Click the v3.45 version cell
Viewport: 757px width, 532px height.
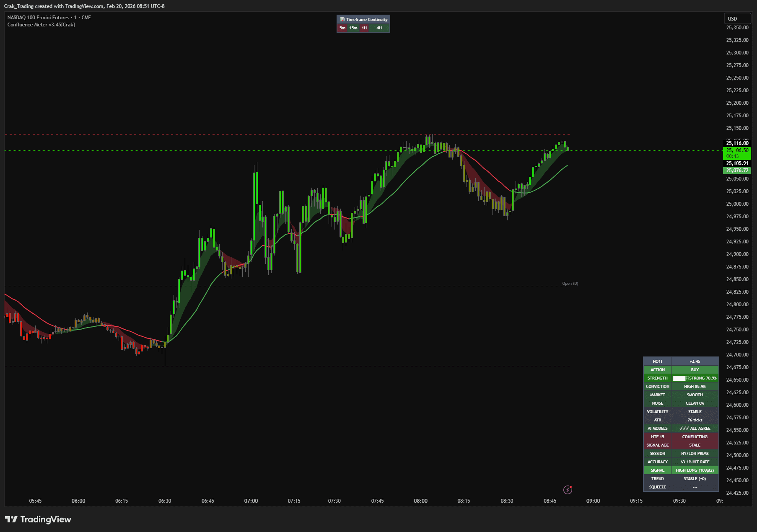click(695, 362)
